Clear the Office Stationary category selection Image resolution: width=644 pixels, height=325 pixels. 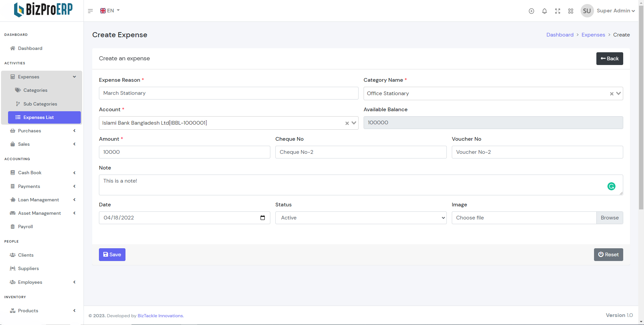611,94
